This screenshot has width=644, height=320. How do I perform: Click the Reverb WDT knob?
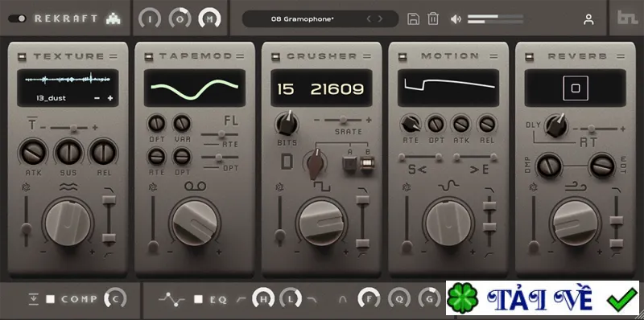(601, 166)
